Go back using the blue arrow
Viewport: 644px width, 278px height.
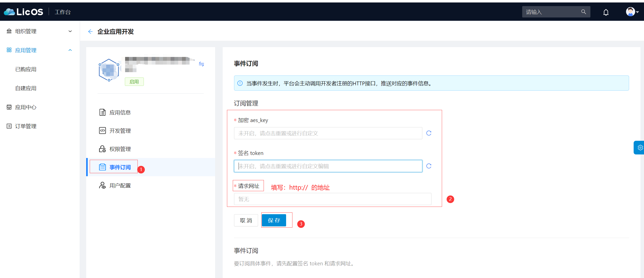(x=90, y=31)
